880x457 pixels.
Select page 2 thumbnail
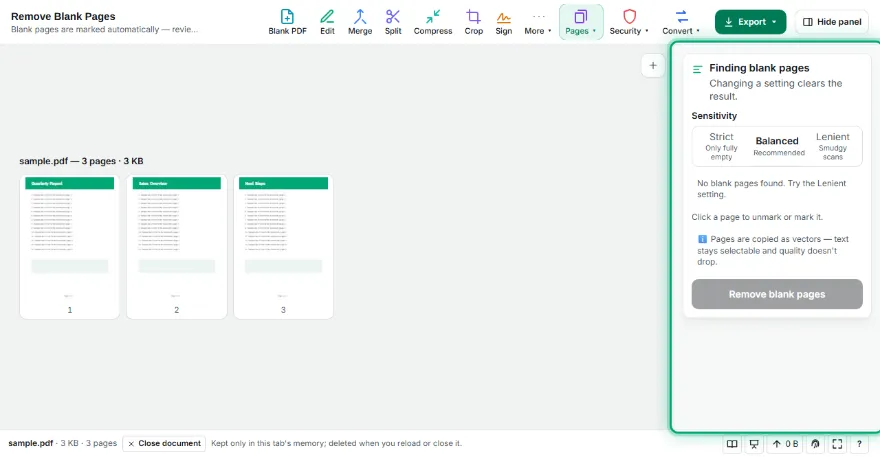click(177, 246)
